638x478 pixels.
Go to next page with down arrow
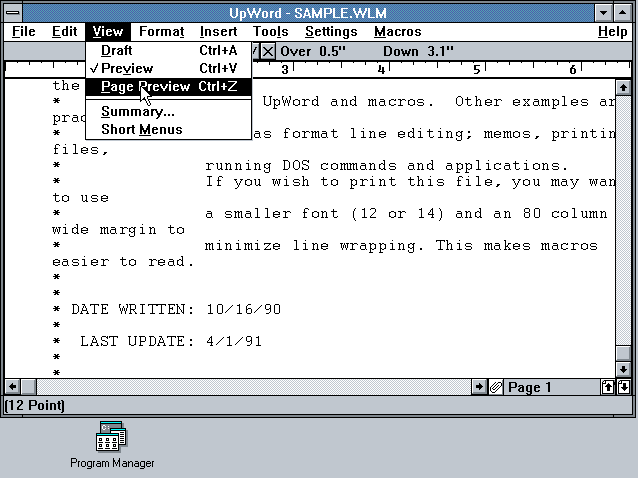[624, 387]
